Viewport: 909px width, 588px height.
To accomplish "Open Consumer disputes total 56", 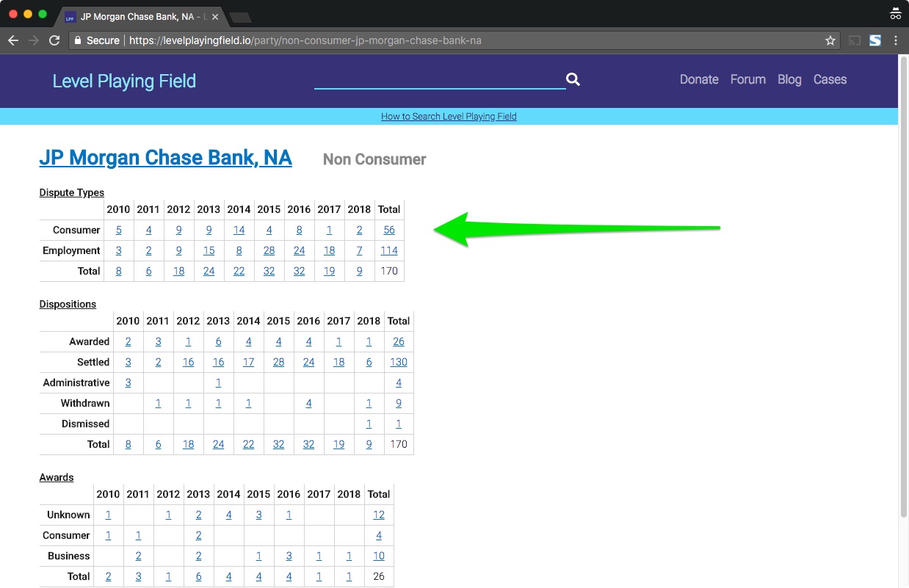I will click(389, 230).
